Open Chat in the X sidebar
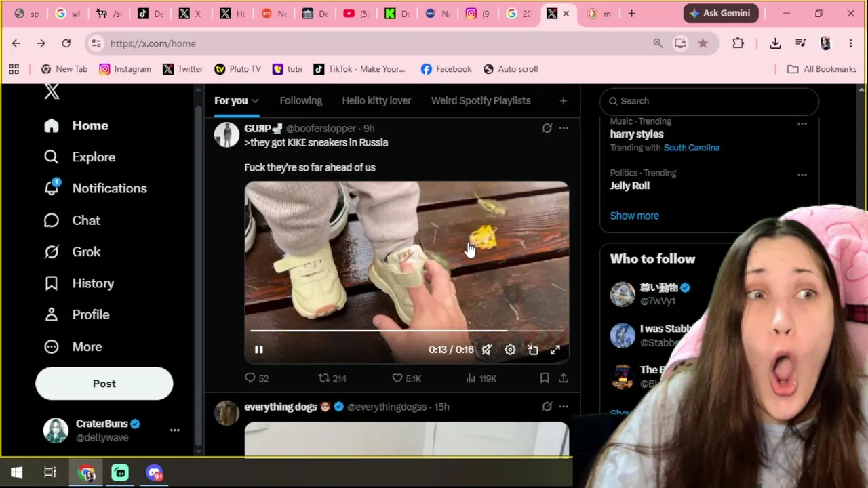The width and height of the screenshot is (868, 488). click(71, 220)
